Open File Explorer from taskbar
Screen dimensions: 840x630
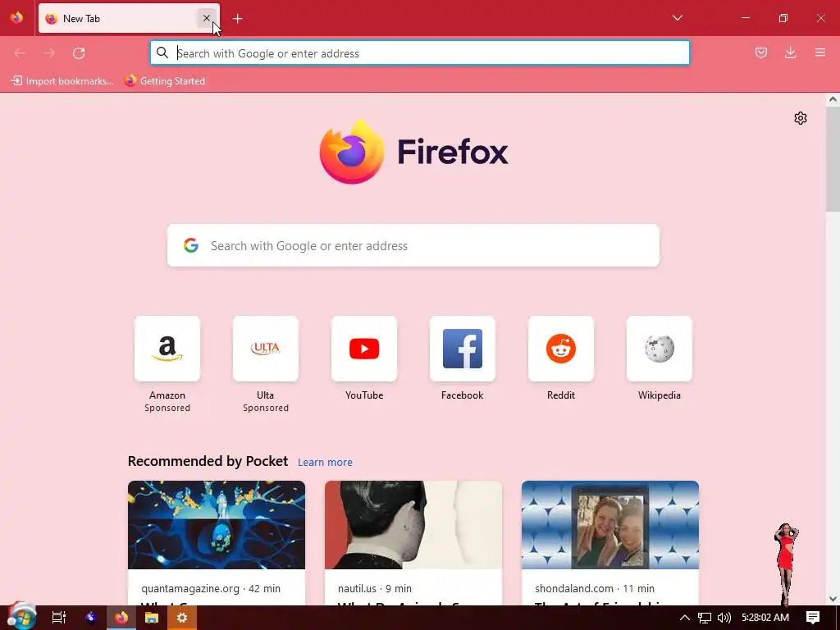[152, 618]
